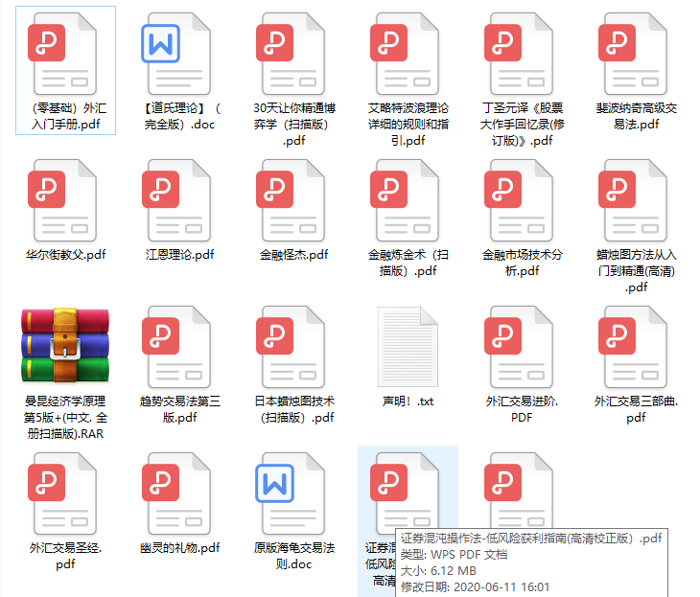The image size is (700, 597).
Task: Select the 华尔街教父.pdf file icon
Action: (x=62, y=200)
